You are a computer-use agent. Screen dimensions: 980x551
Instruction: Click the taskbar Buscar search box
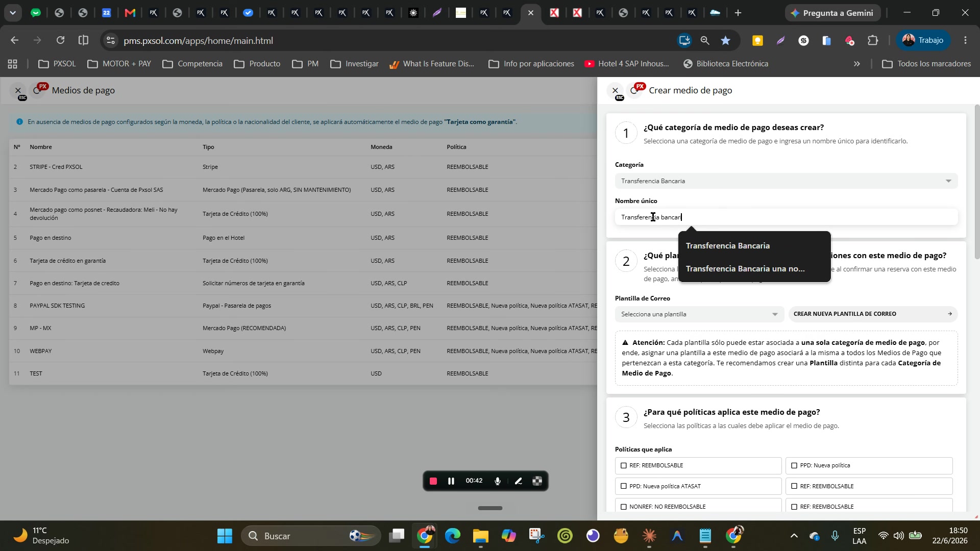(311, 536)
